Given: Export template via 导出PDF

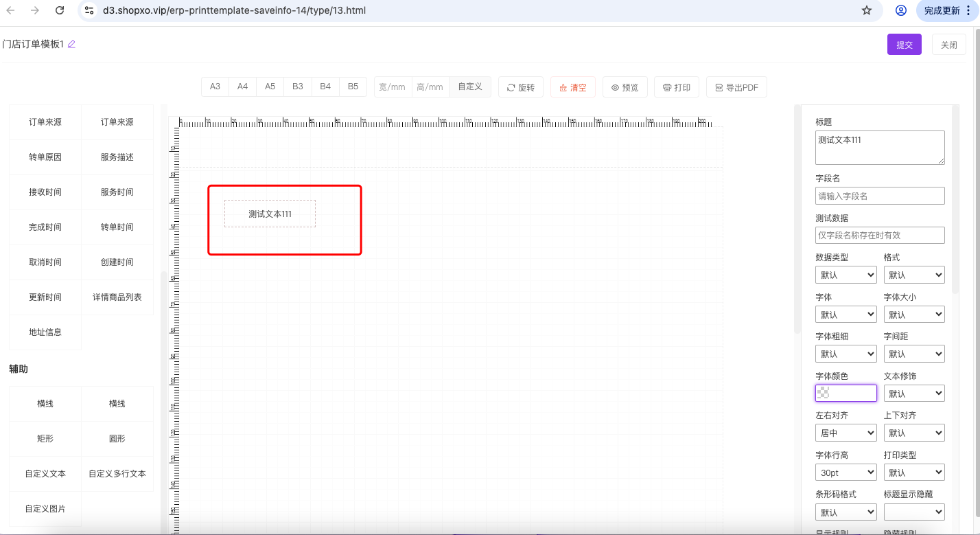Looking at the screenshot, I should tap(736, 87).
